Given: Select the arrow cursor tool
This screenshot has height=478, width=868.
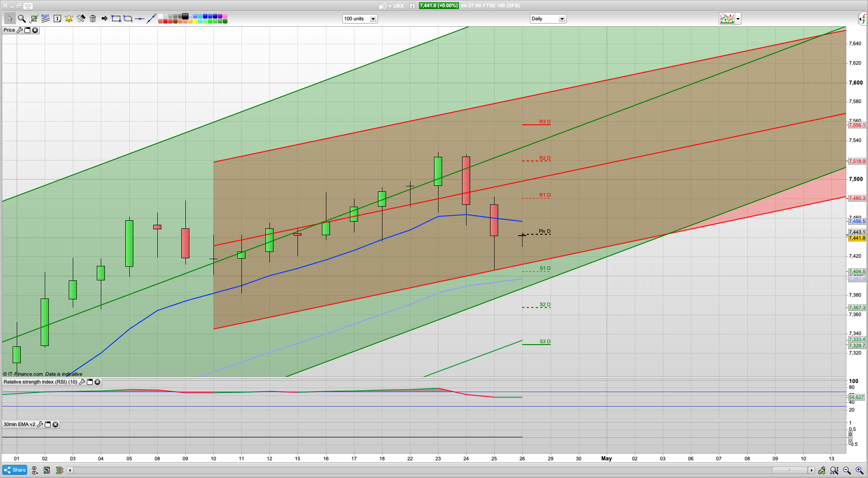Looking at the screenshot, I should pos(9,19).
